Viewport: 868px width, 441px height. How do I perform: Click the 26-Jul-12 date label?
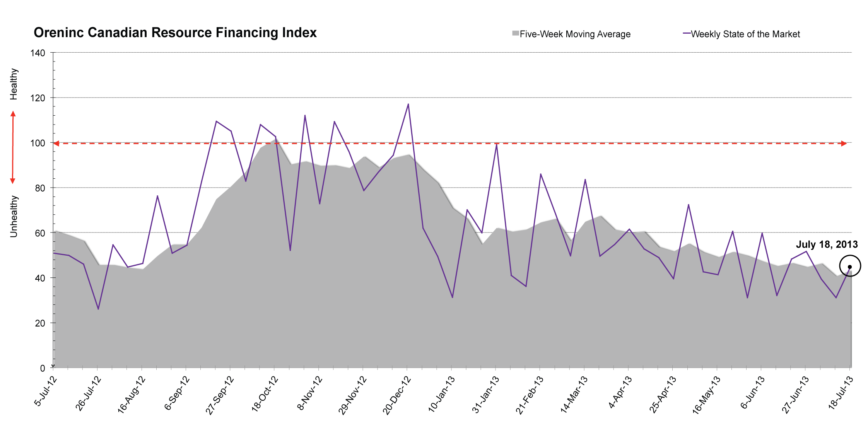pyautogui.click(x=88, y=393)
